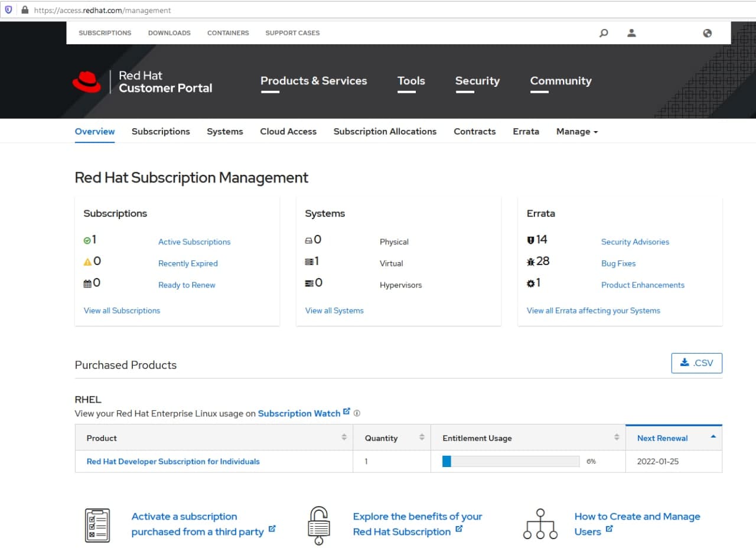
Task: Click the entitlement usage progress bar
Action: pos(511,462)
